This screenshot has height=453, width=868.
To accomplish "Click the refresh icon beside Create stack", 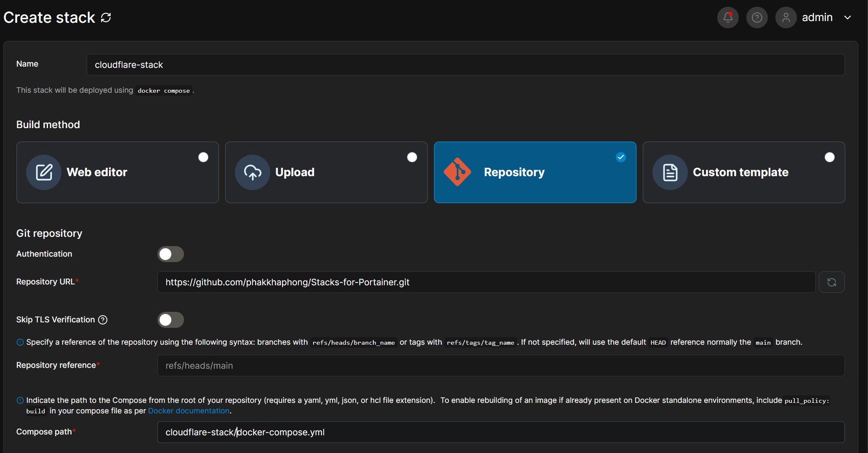I will 106,17.
